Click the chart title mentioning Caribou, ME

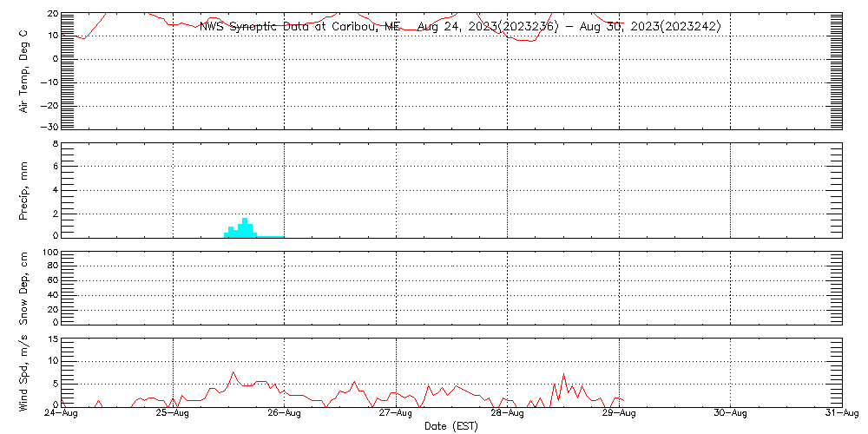point(460,27)
